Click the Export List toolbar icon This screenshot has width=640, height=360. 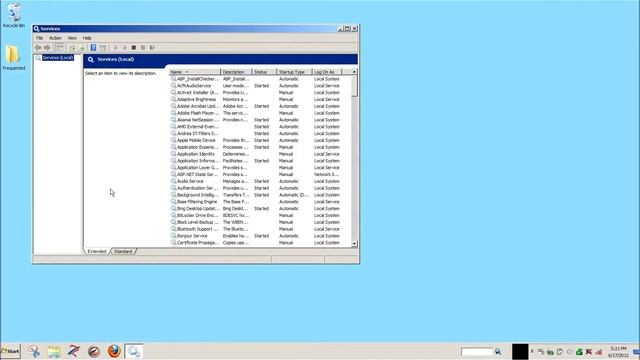click(x=81, y=48)
